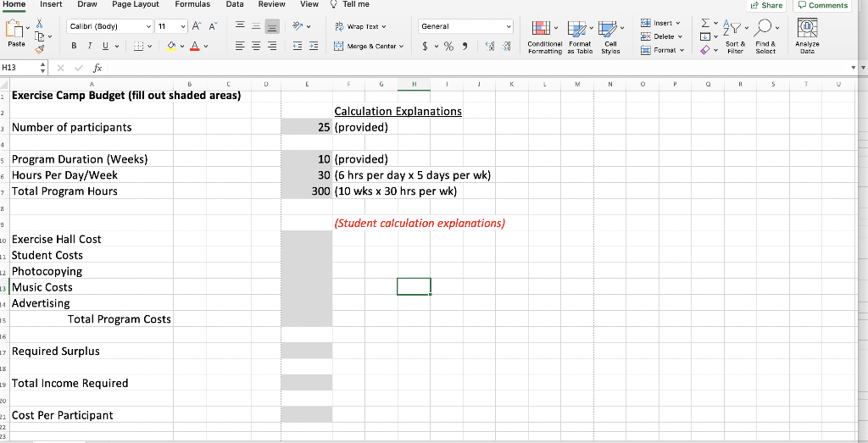Open Conditional Formatting menu
The width and height of the screenshot is (868, 443).
click(545, 37)
